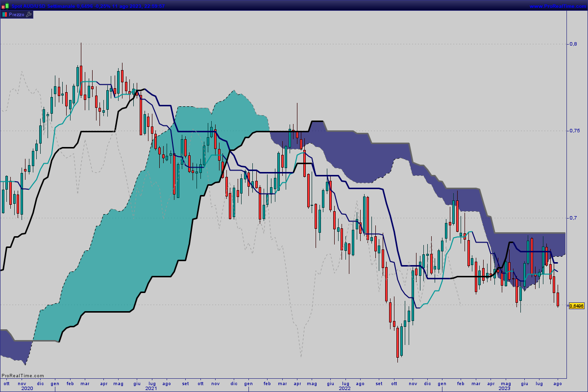Click the Settimanale timeframe text in title
This screenshot has height=392, width=588.
click(59, 6)
